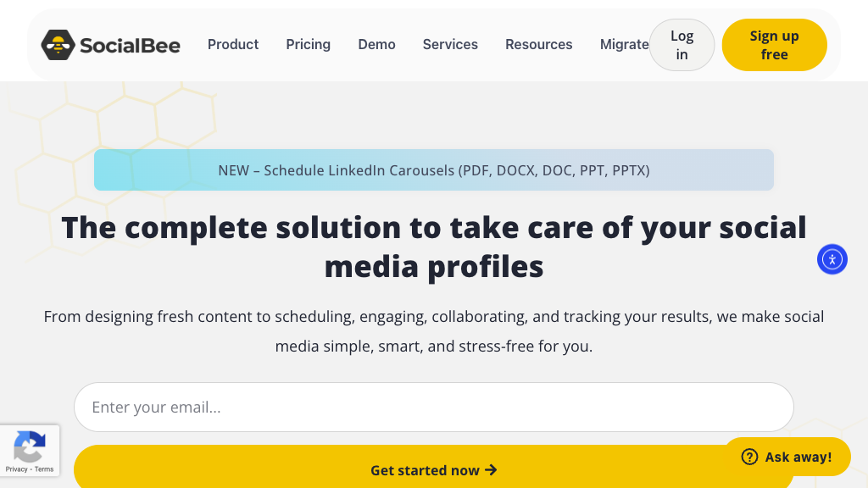Open the Pricing dropdown in the navbar

click(x=308, y=44)
